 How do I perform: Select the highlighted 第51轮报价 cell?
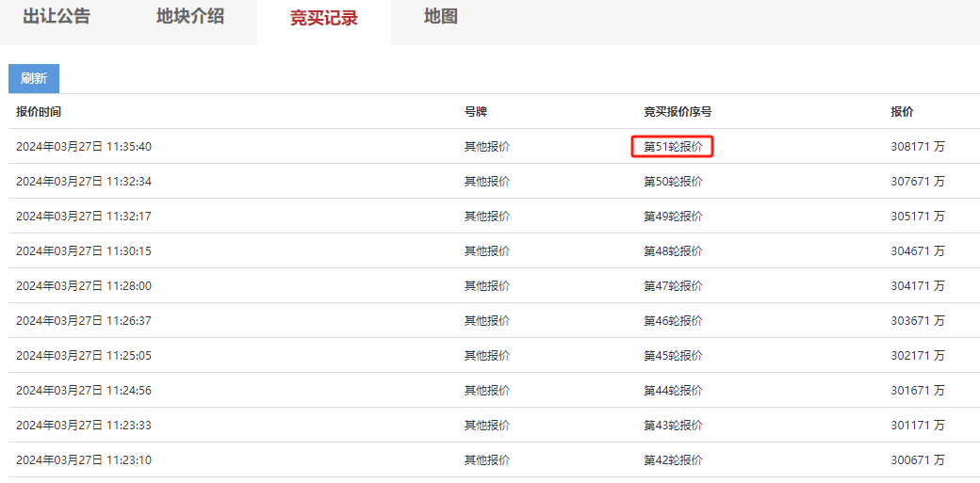click(x=673, y=147)
